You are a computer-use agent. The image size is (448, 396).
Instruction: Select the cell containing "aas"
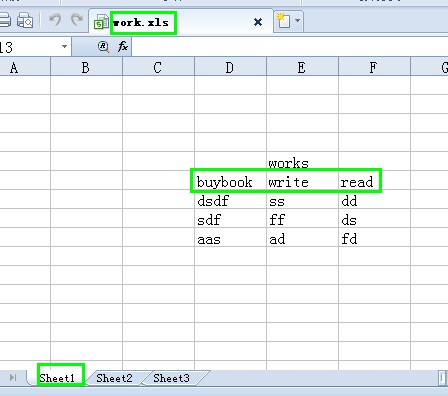pos(230,237)
